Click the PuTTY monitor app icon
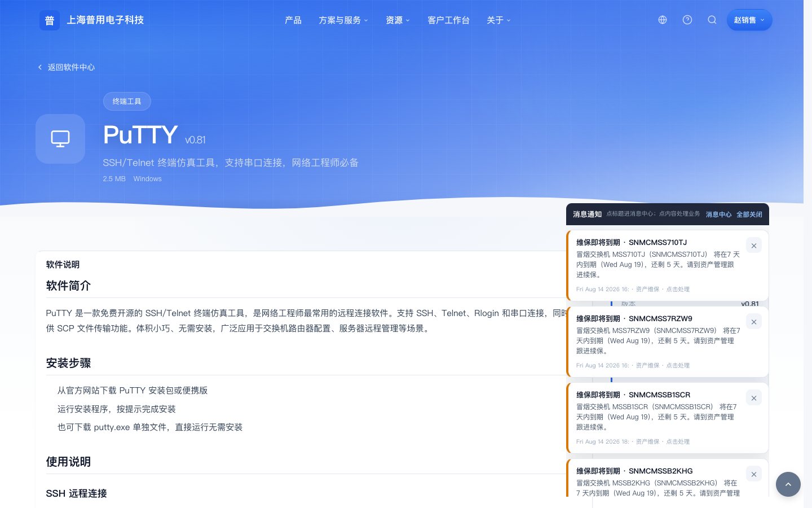The height and width of the screenshot is (508, 812). [60, 139]
